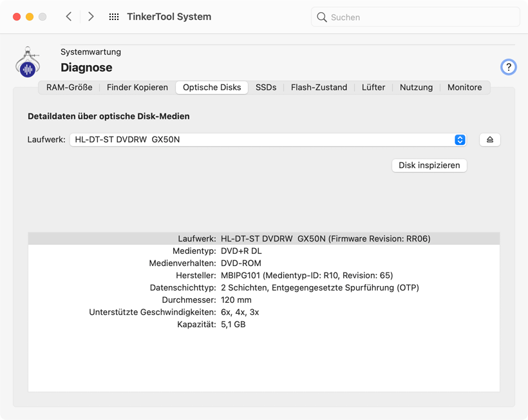528x420 pixels.
Task: Click into the Suchen search field
Action: [x=415, y=17]
